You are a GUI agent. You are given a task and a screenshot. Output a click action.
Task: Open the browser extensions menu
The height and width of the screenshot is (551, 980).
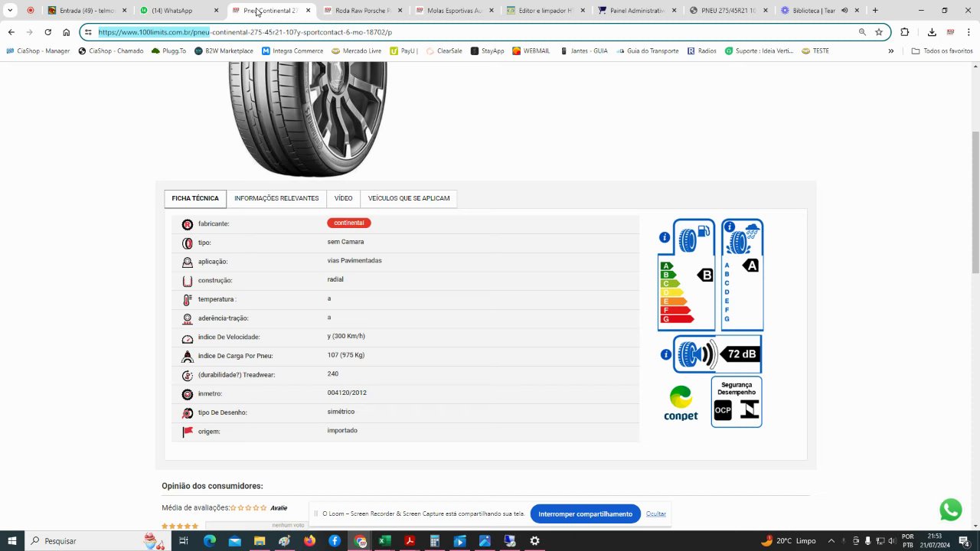coord(905,32)
